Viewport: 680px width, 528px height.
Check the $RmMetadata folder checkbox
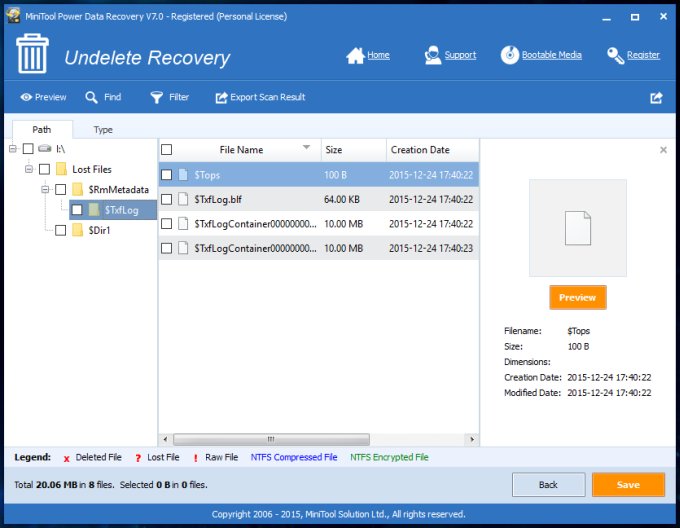pos(61,189)
